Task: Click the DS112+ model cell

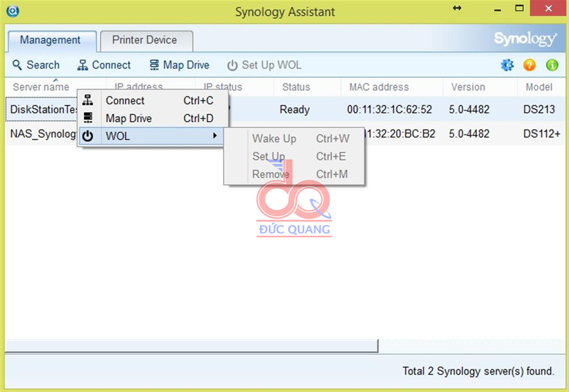Action: pyautogui.click(x=542, y=134)
